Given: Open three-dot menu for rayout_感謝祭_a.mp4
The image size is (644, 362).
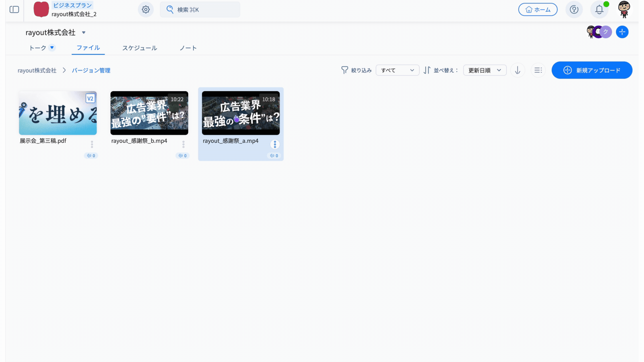Looking at the screenshot, I should tap(275, 144).
